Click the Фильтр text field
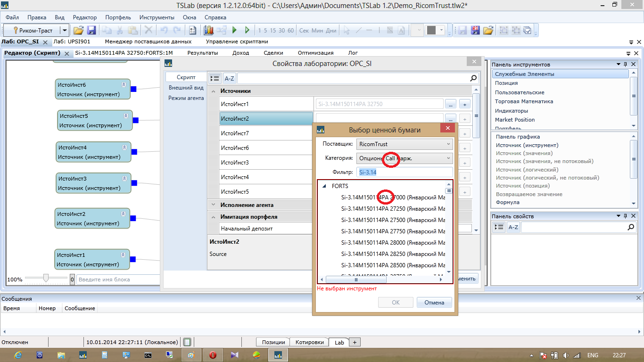 pos(405,173)
